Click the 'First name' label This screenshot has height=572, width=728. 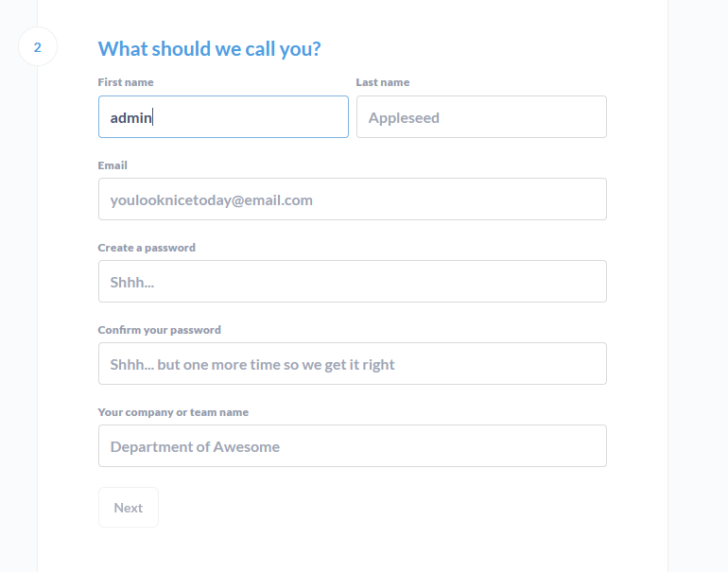click(x=126, y=82)
